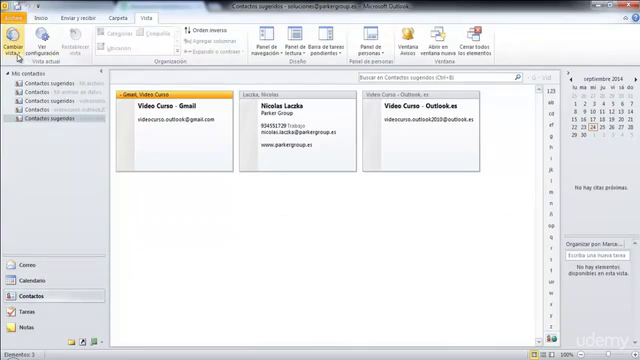Viewport: 640px width, 360px height.
Task: Open Ver configuración view settings
Action: click(42, 42)
